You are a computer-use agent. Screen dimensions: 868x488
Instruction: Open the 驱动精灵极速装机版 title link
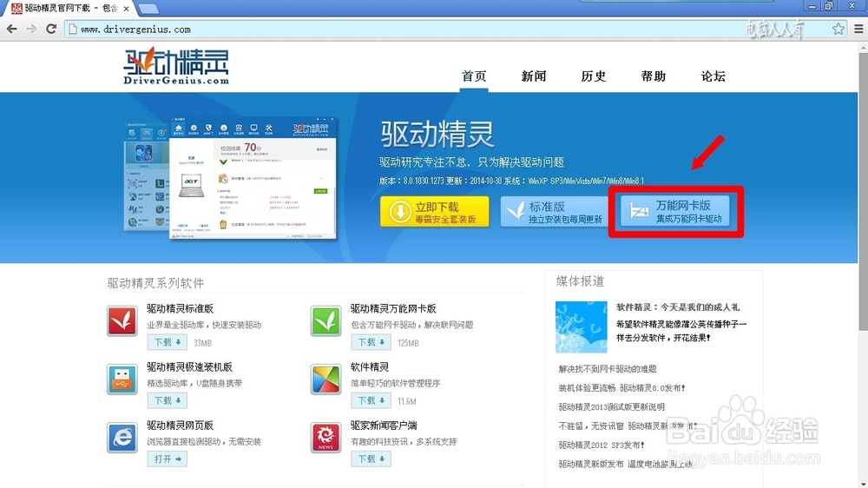coord(189,366)
